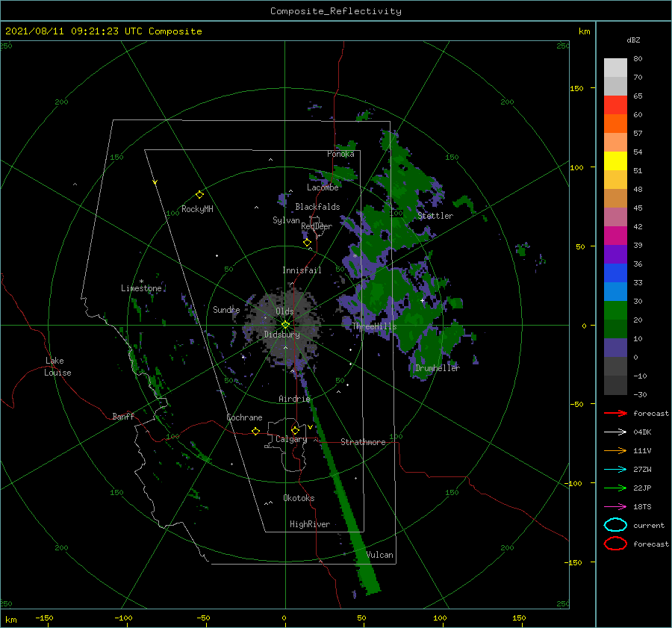The width and height of the screenshot is (672, 628).
Task: Click the white 04DK arrow icon
Action: tap(615, 432)
